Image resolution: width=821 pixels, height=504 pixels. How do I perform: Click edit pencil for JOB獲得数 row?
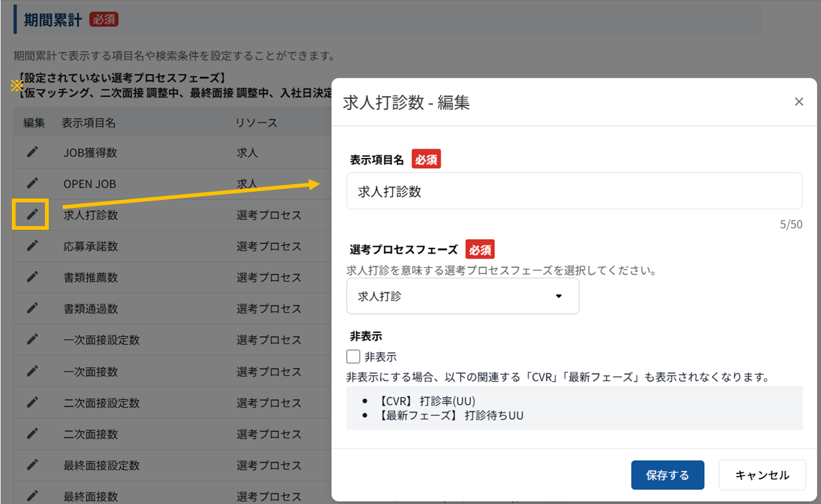click(32, 152)
